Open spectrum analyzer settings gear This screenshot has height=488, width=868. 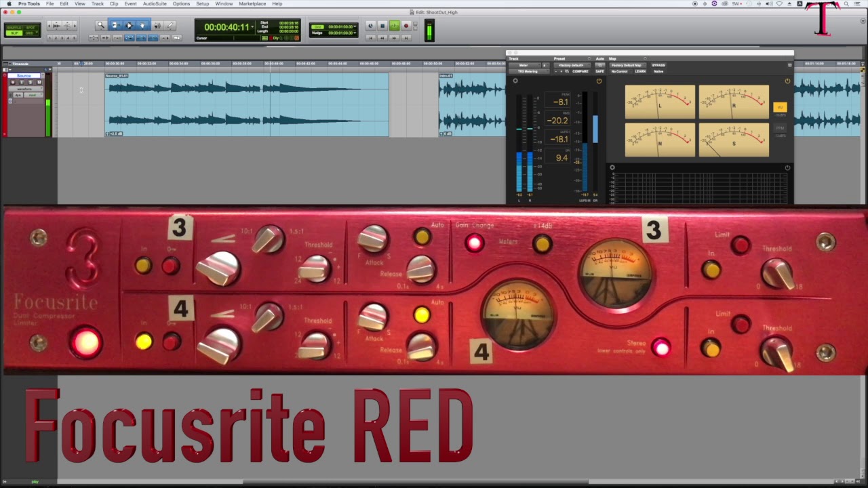point(612,167)
